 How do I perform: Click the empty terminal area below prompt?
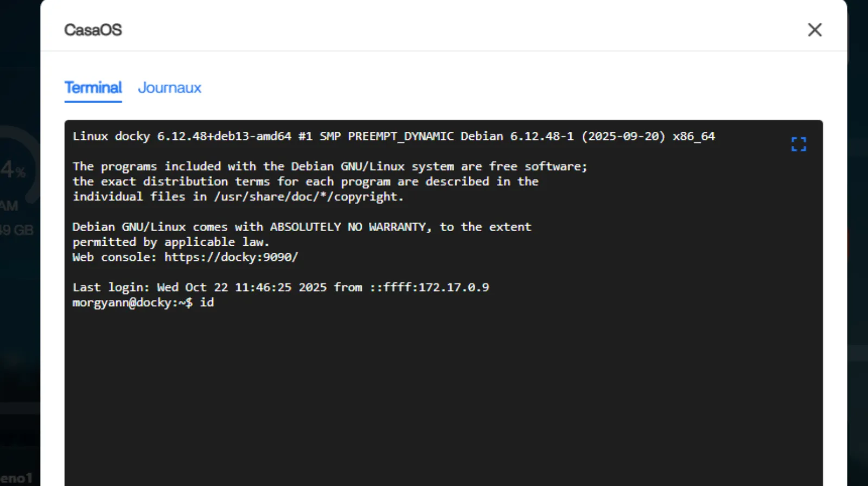(434, 396)
